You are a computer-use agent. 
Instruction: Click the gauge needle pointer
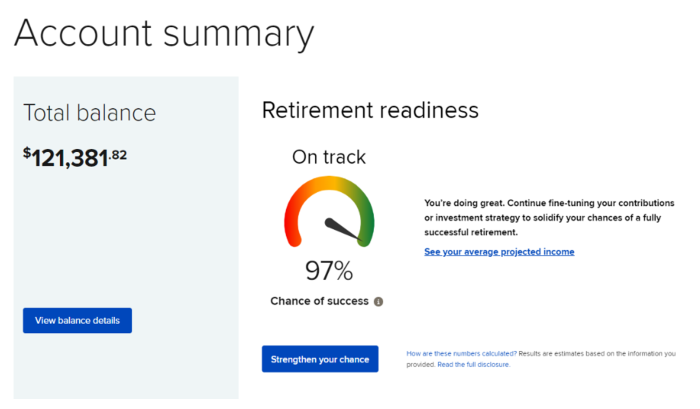point(345,226)
